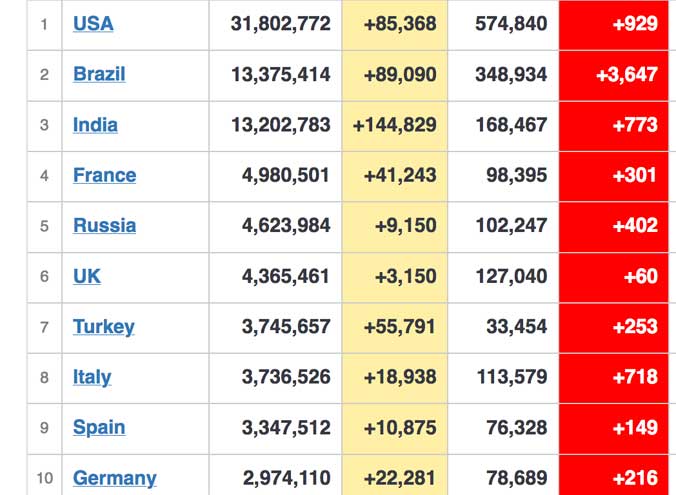Open the Russia country link
Image resolution: width=676 pixels, height=495 pixels.
coord(104,226)
